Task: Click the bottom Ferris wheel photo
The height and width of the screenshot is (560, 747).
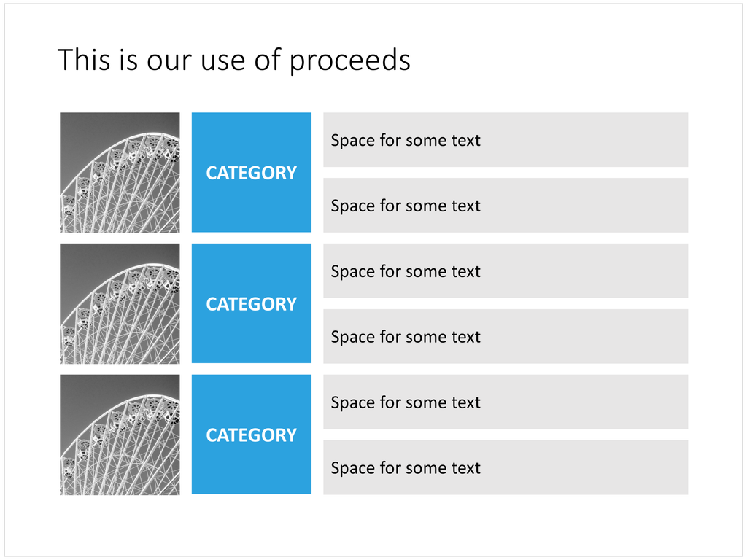Action: click(x=120, y=435)
